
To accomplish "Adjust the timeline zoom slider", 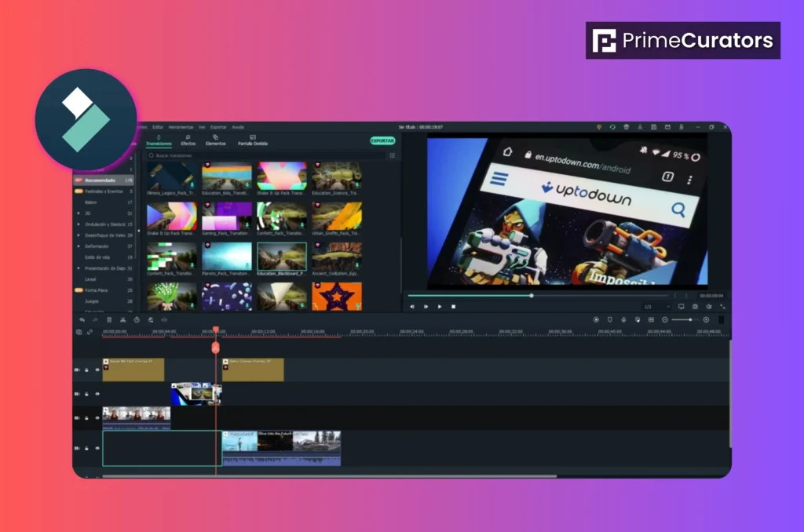I will 691,319.
